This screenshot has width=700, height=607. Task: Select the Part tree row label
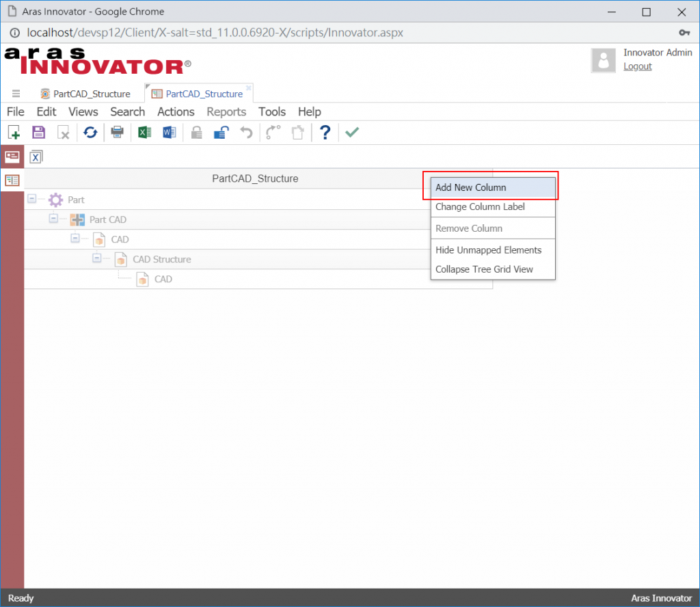(x=76, y=200)
